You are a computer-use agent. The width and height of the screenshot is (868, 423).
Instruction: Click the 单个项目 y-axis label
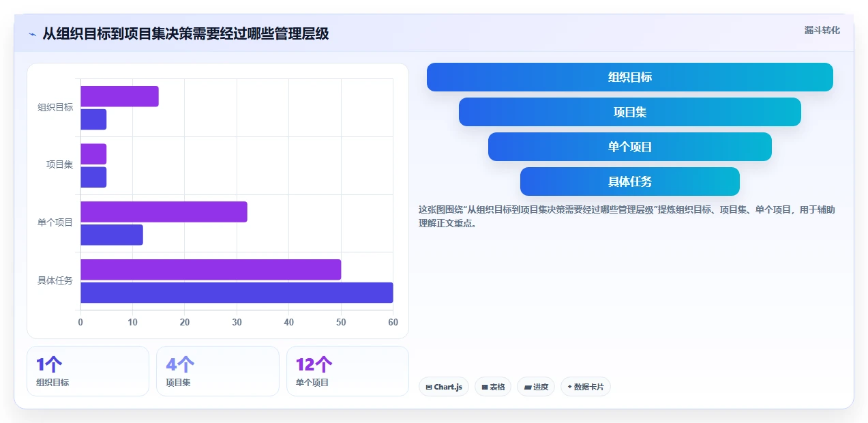(x=55, y=222)
